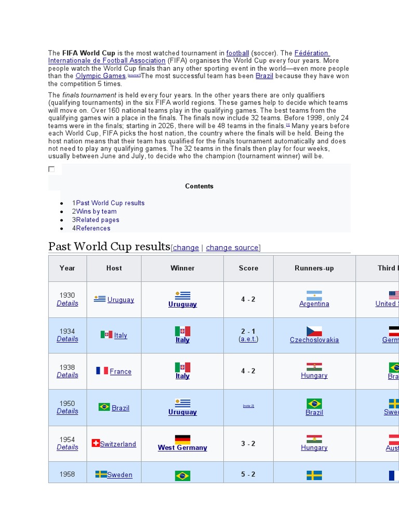Click Uruguay host link in 1930 row

(x=121, y=300)
